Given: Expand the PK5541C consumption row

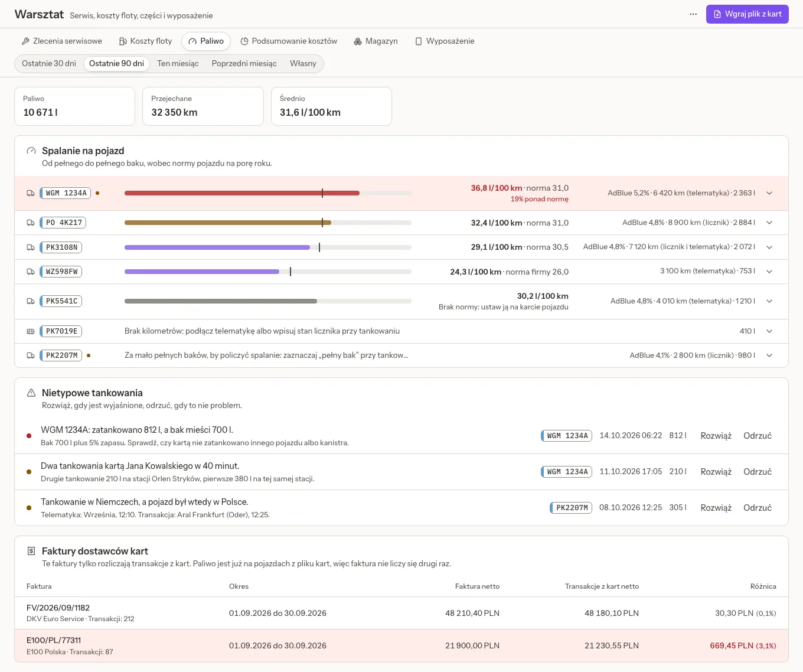Looking at the screenshot, I should point(769,301).
